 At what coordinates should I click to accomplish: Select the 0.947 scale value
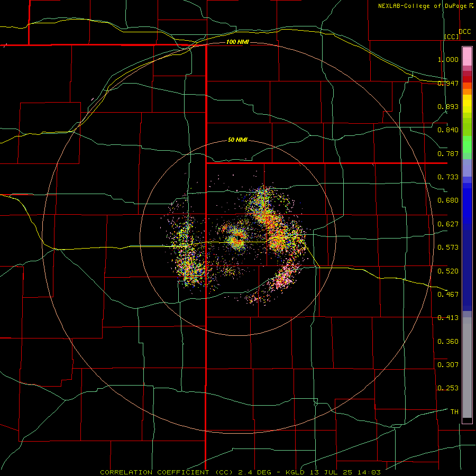tap(448, 83)
